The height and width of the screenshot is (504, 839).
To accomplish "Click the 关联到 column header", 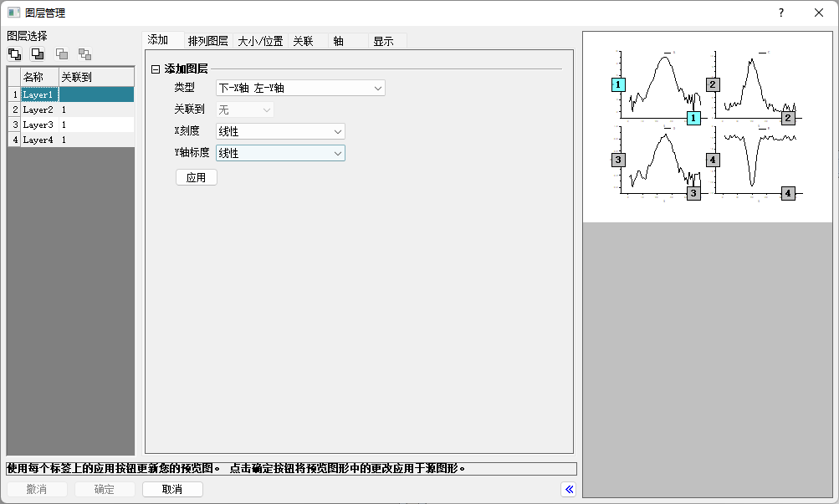I will pos(76,77).
